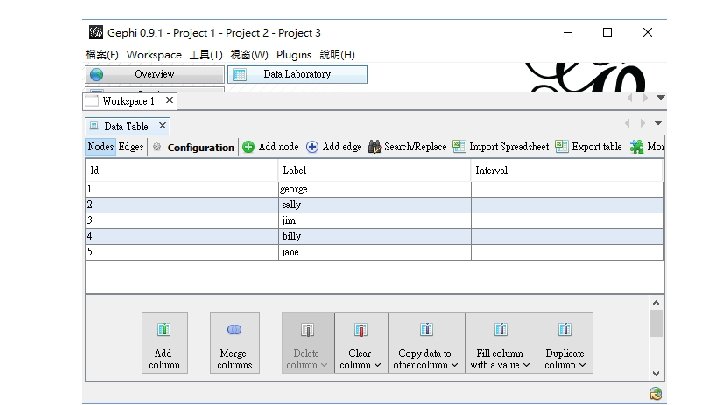Minimize the Gephi window

568,33
